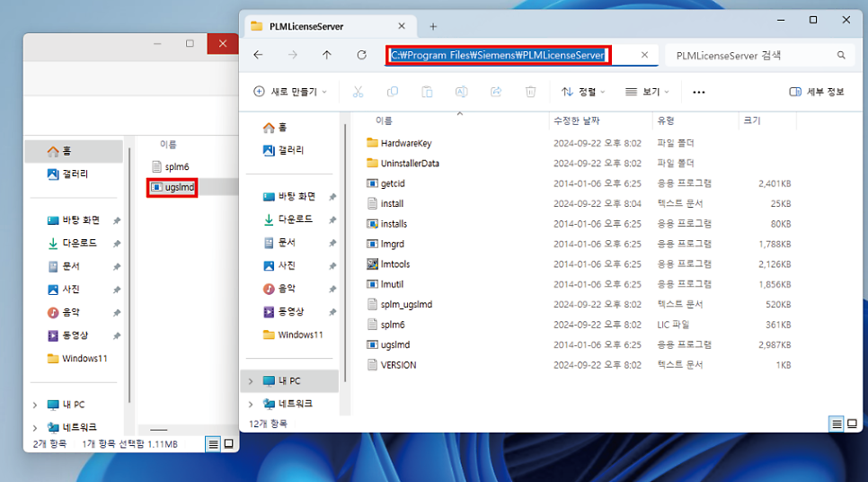Screen dimensions: 868x482
Task: Expand 내 PC in left window sidebar
Action: point(35,405)
